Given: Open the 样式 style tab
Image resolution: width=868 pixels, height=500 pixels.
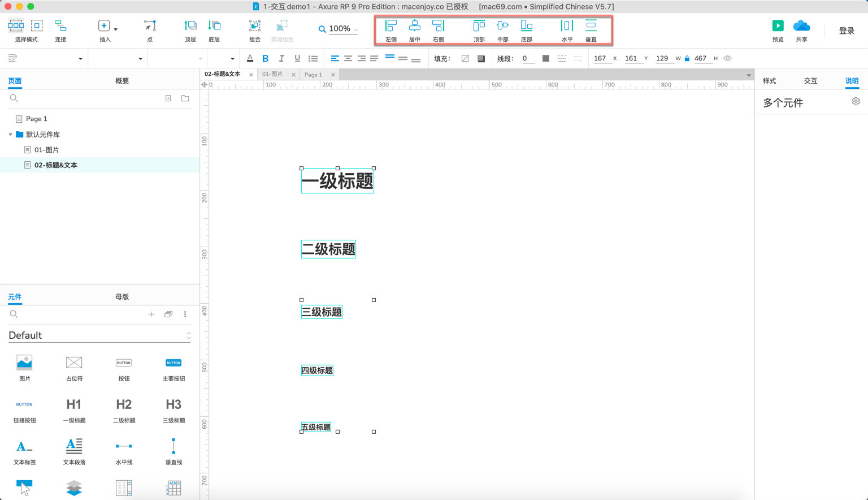Looking at the screenshot, I should pos(770,81).
